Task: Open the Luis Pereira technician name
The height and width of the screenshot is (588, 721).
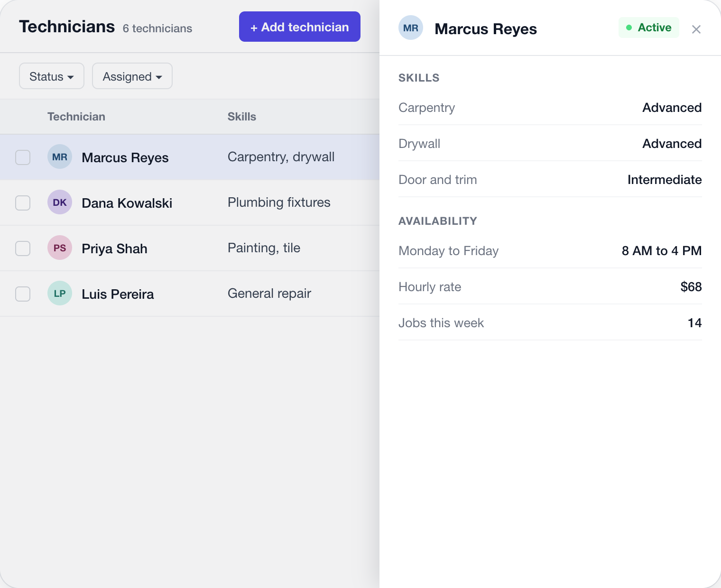Action: (118, 294)
